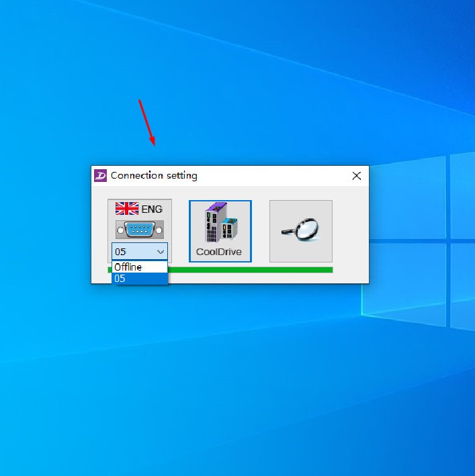Click the serial port connector icon
Viewport: 475px width, 476px height.
(x=140, y=230)
